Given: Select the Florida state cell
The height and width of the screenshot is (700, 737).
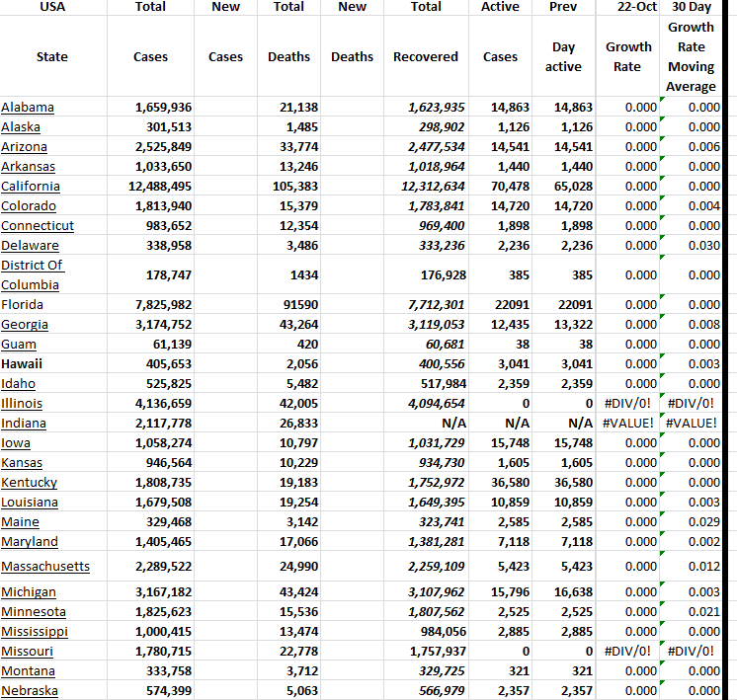Looking at the screenshot, I should coord(53,305).
